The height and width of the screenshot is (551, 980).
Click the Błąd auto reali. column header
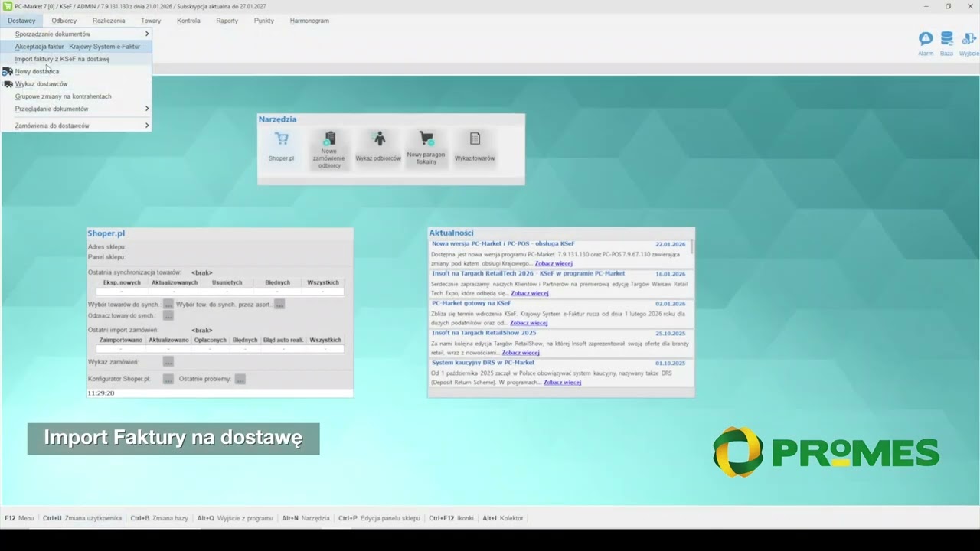coord(283,340)
